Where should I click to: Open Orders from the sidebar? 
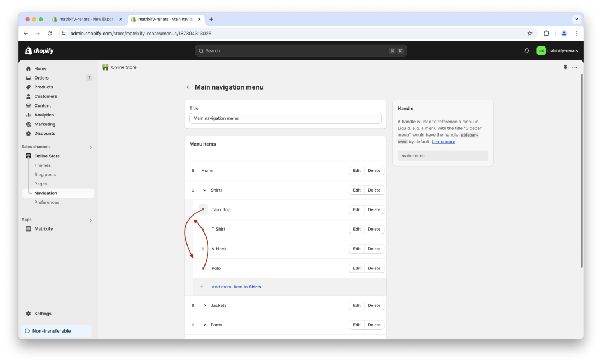pyautogui.click(x=41, y=77)
